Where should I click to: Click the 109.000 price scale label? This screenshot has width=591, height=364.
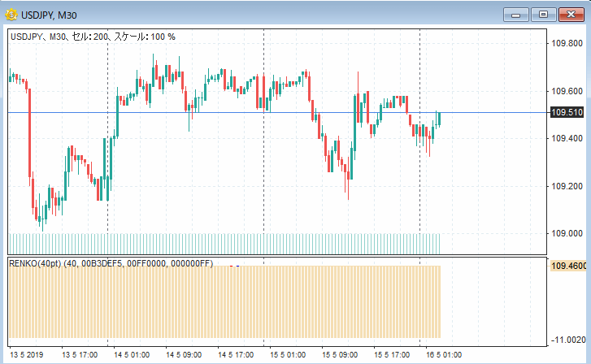(568, 234)
